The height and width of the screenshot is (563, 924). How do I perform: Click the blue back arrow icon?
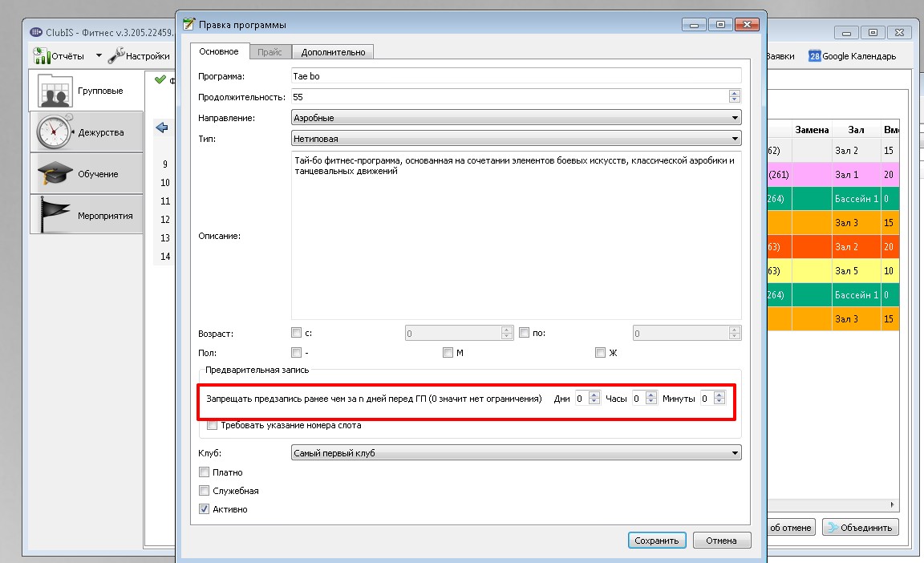pyautogui.click(x=161, y=127)
